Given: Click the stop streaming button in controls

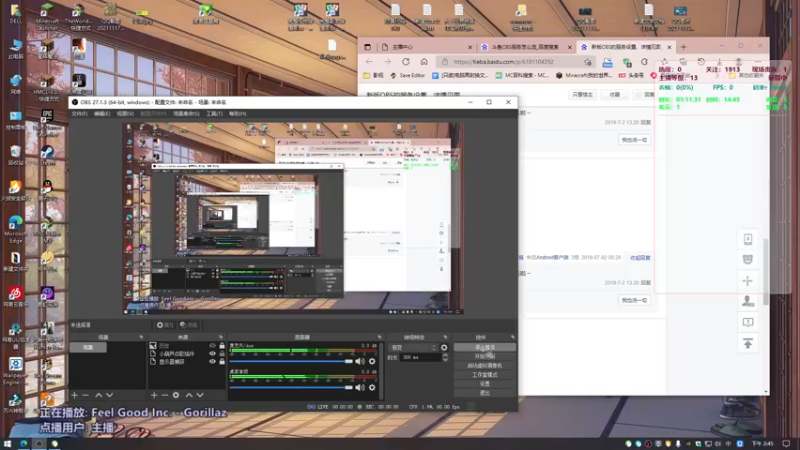Looking at the screenshot, I should click(x=485, y=347).
